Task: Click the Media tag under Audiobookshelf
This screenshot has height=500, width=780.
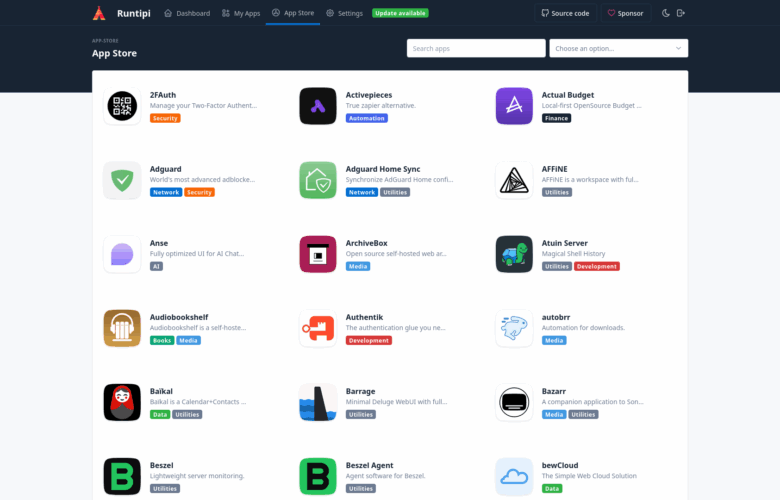Action: [188, 341]
